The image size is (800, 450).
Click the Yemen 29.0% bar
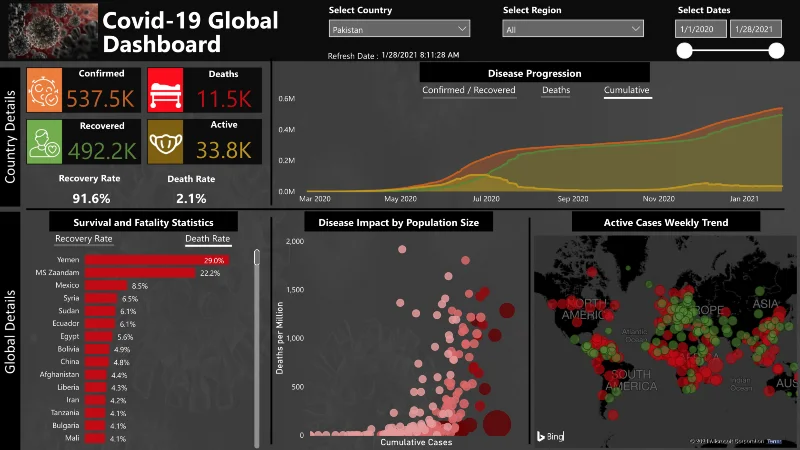click(157, 260)
